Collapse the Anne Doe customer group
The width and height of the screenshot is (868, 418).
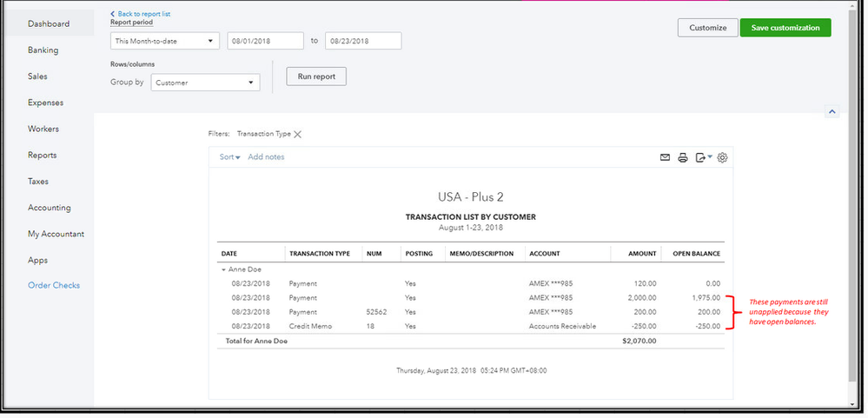[x=223, y=269]
